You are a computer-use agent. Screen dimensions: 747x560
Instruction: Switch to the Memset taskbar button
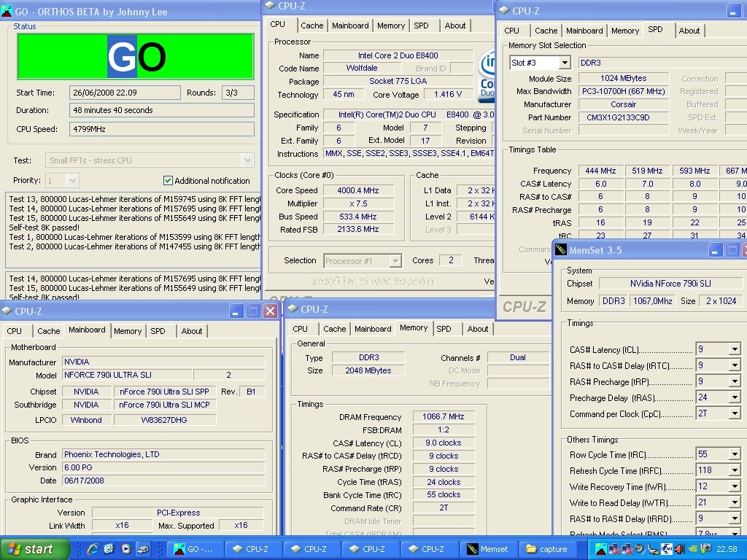click(x=488, y=549)
